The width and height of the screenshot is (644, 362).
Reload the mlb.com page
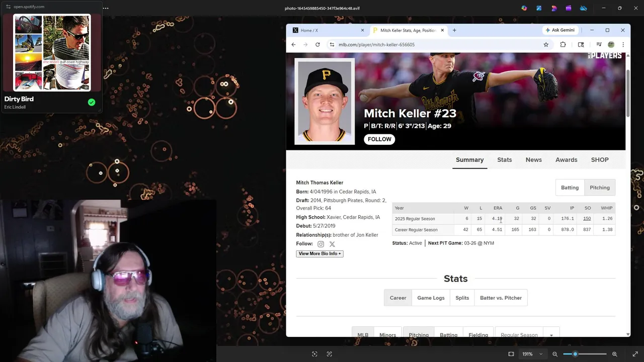pyautogui.click(x=317, y=44)
